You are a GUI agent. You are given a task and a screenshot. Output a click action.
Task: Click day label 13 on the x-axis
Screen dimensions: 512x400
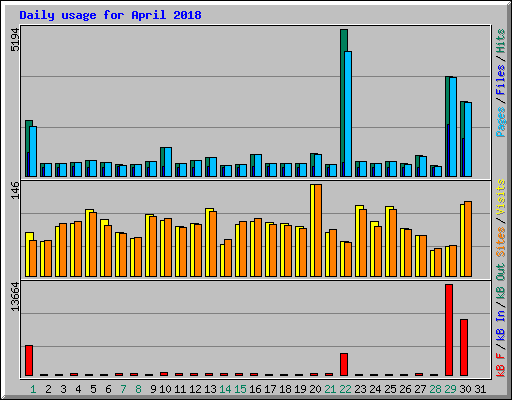210,389
